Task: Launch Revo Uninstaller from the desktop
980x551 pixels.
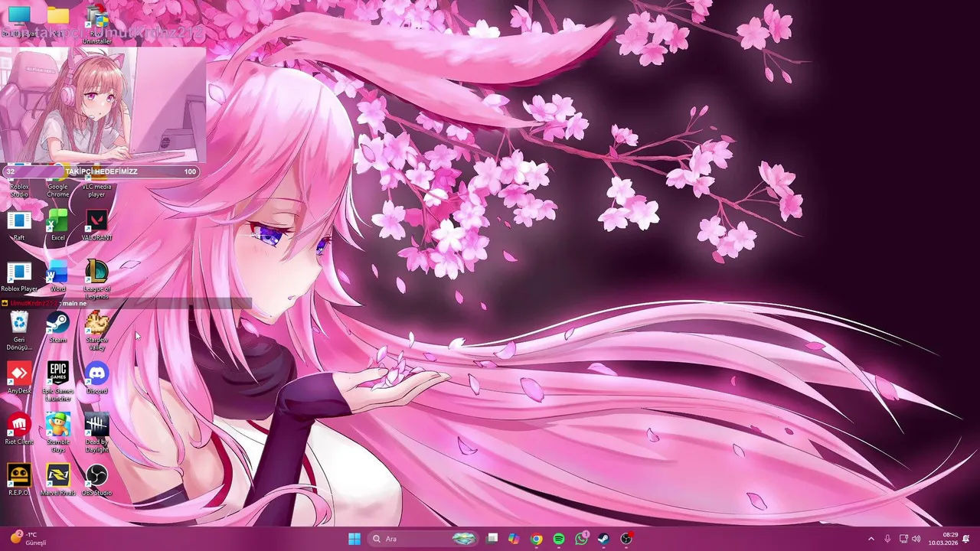Action: click(x=96, y=23)
